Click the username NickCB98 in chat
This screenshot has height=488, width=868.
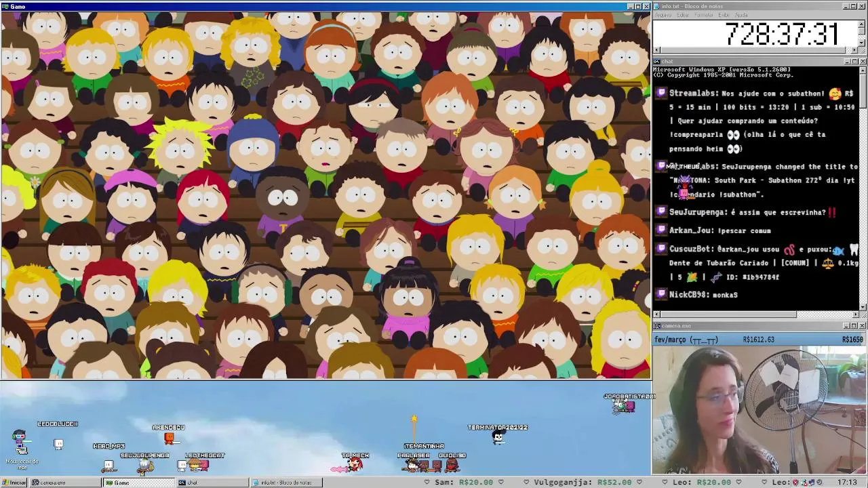coord(688,295)
